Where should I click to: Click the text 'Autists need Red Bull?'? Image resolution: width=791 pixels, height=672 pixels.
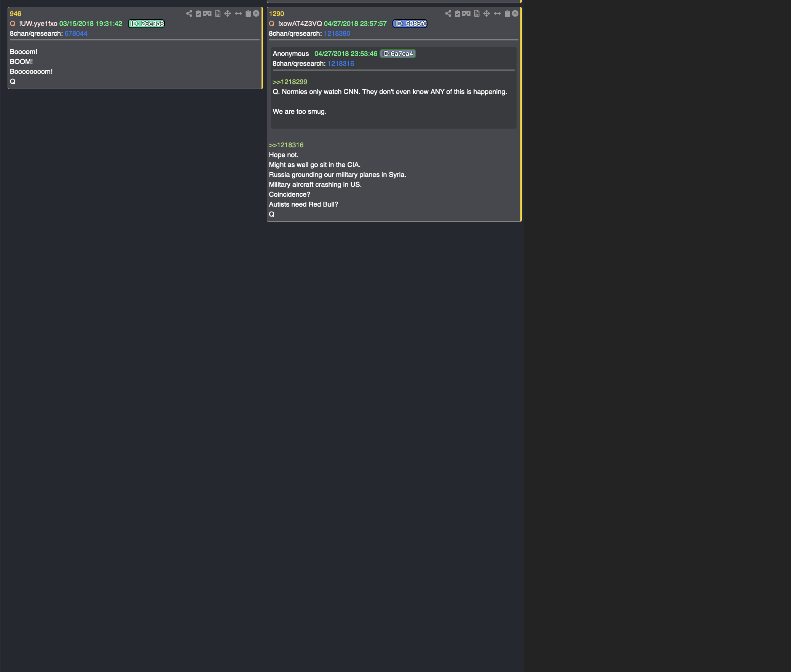pos(304,204)
